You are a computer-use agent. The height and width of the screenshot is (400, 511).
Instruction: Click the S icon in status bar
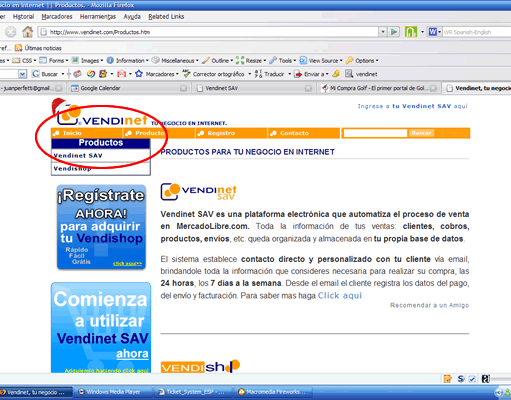[x=461, y=379]
